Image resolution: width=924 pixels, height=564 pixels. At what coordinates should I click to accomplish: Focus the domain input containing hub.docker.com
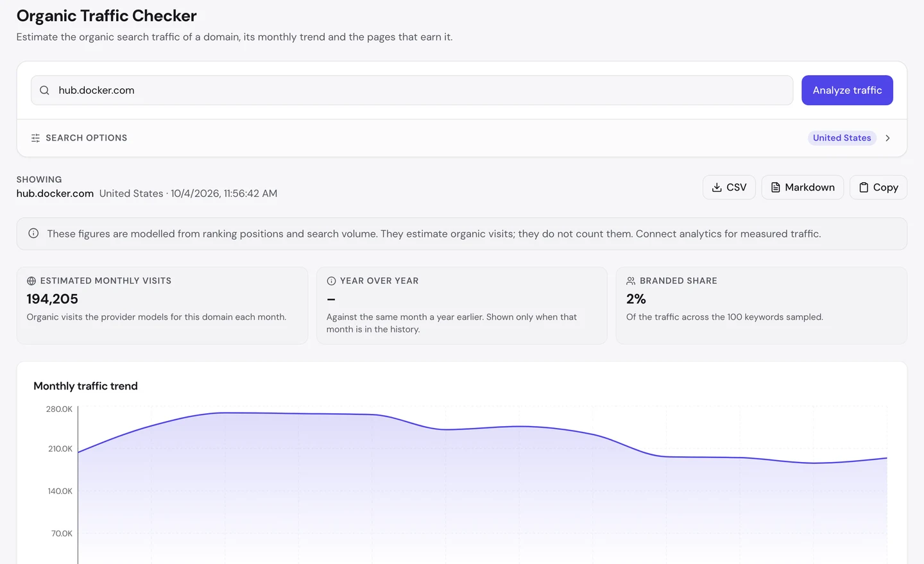412,90
